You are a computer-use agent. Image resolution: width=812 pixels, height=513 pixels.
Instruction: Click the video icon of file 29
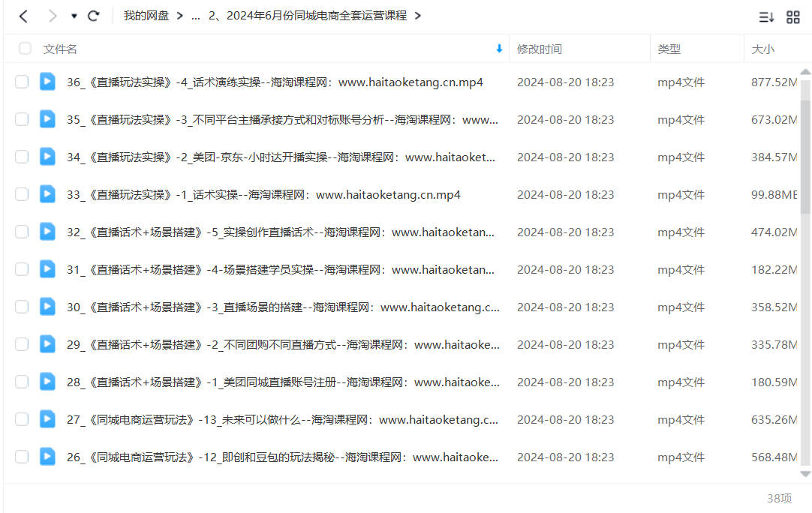pos(47,344)
